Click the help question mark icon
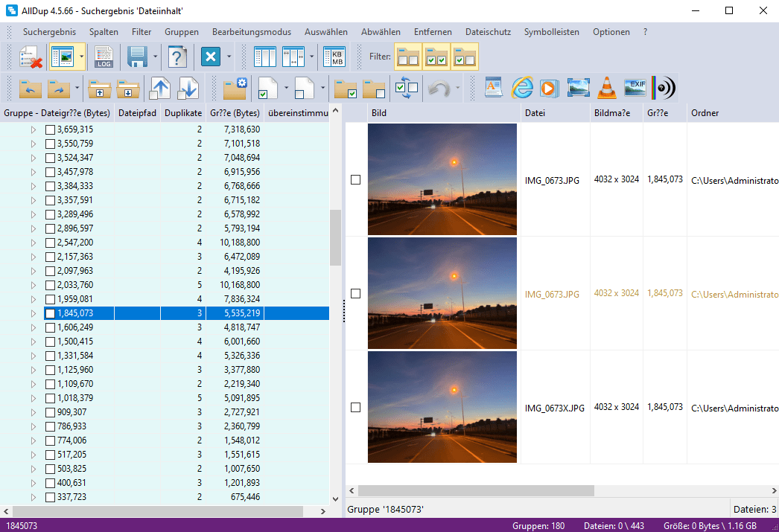The width and height of the screenshot is (779, 532). [x=177, y=57]
